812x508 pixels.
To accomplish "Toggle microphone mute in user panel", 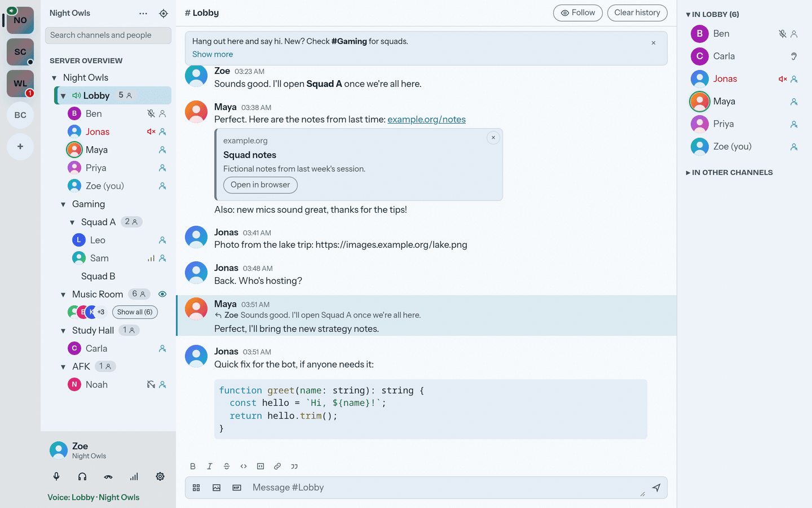I will tap(56, 476).
